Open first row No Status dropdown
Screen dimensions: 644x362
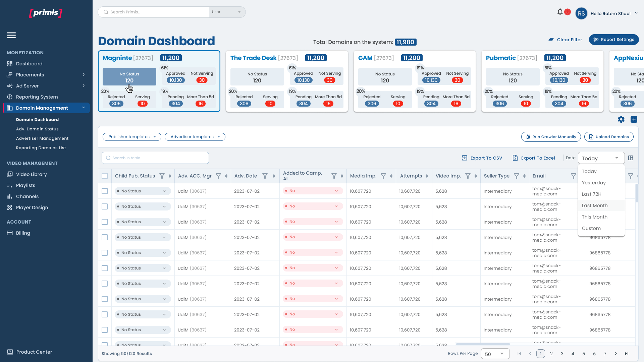point(143,191)
